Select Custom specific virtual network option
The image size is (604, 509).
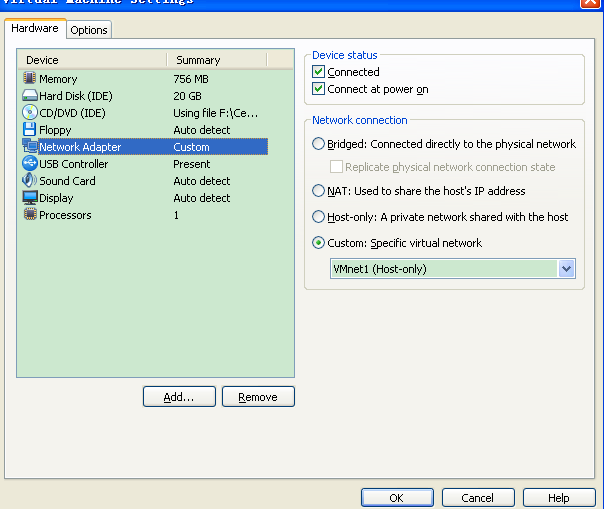point(318,243)
